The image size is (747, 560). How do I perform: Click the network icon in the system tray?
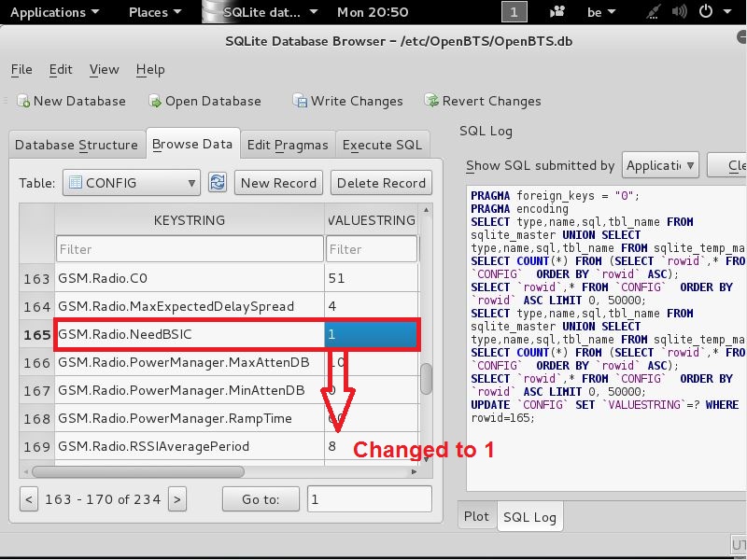coord(655,12)
